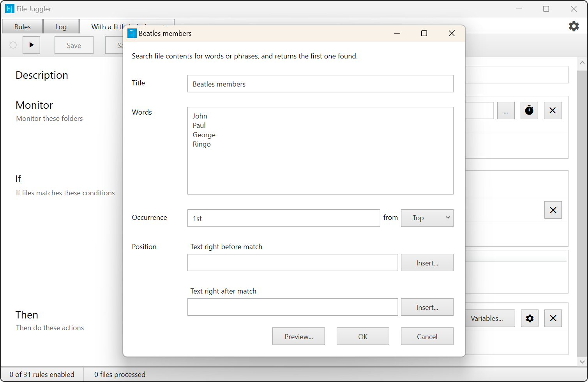Click the 0 of 31 rules enabled status
Screen dimensions: 588x382
click(x=42, y=375)
